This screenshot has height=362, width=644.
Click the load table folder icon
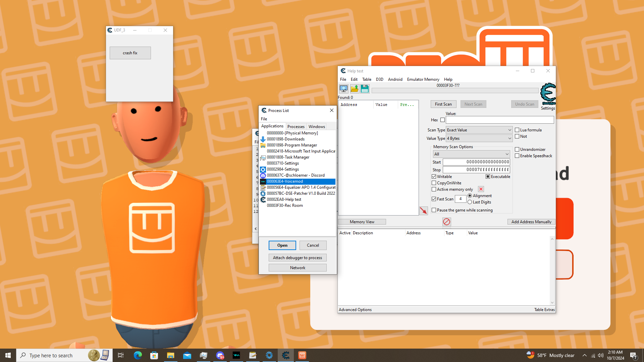pyautogui.click(x=355, y=89)
